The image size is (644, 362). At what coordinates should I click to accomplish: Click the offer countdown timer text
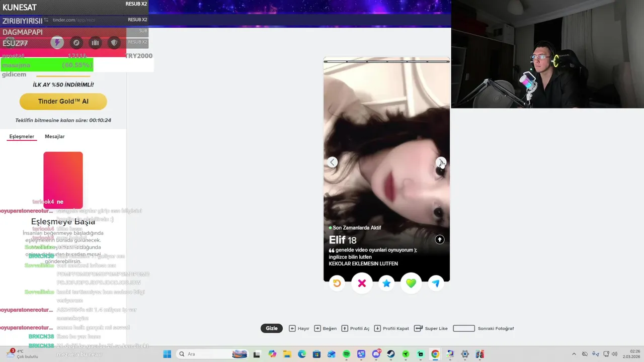coord(63,120)
